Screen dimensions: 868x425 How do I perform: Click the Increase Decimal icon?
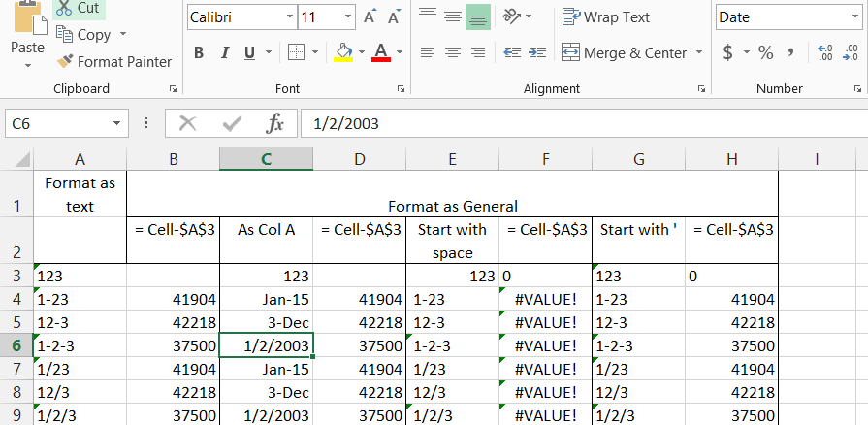(825, 52)
